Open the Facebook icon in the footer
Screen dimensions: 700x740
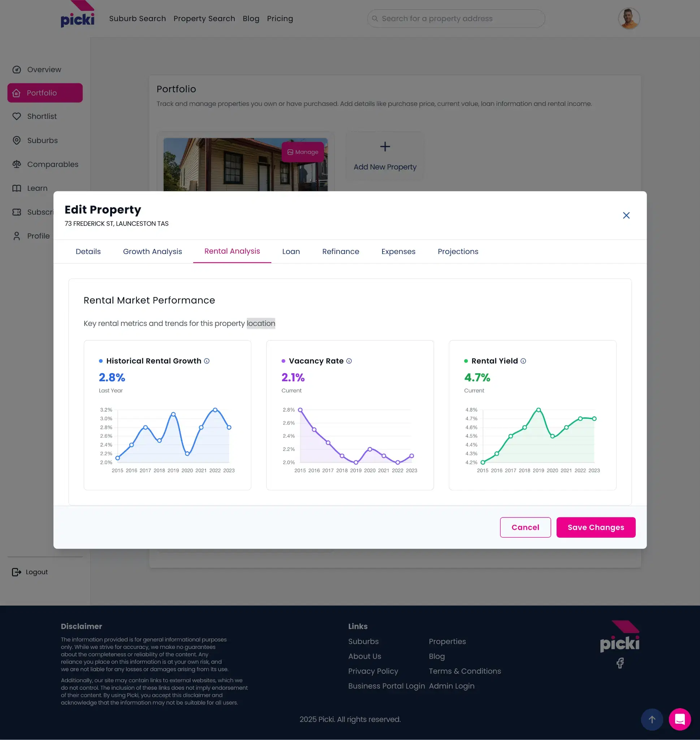tap(620, 663)
